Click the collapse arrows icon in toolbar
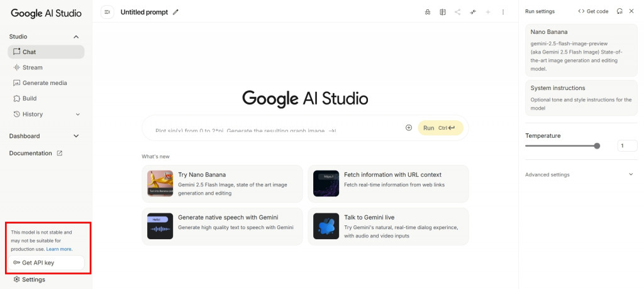The height and width of the screenshot is (289, 644). 473,13
